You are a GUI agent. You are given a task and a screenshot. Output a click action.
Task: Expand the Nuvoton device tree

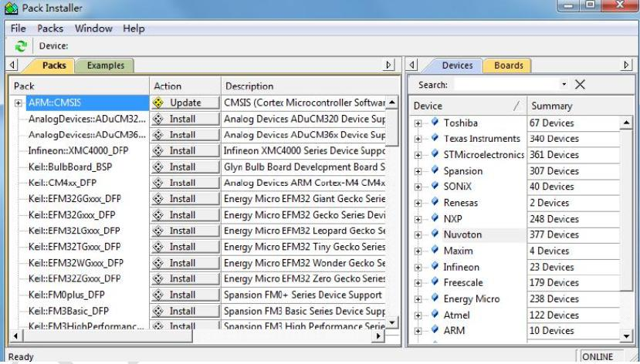click(x=418, y=235)
